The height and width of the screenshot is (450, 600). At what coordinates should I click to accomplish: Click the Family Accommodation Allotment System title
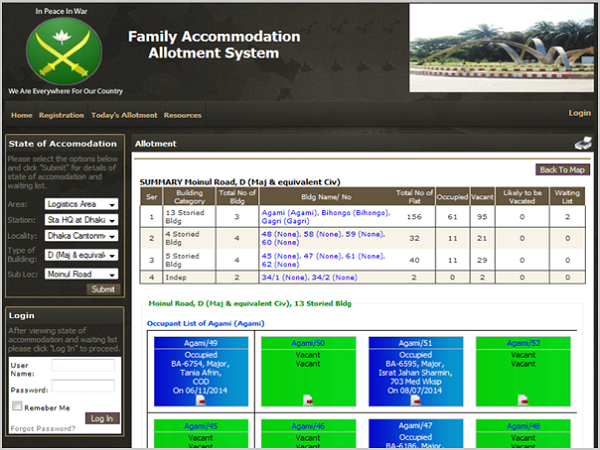click(214, 45)
